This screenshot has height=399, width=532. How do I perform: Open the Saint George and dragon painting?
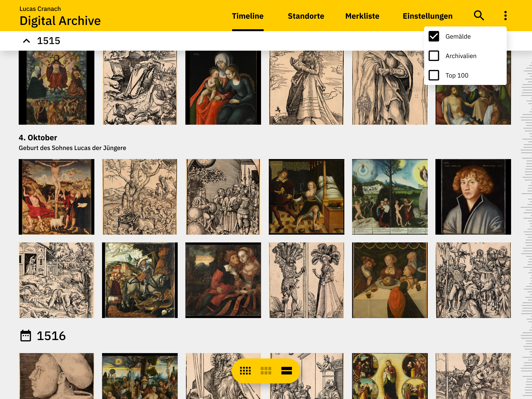[140, 280]
